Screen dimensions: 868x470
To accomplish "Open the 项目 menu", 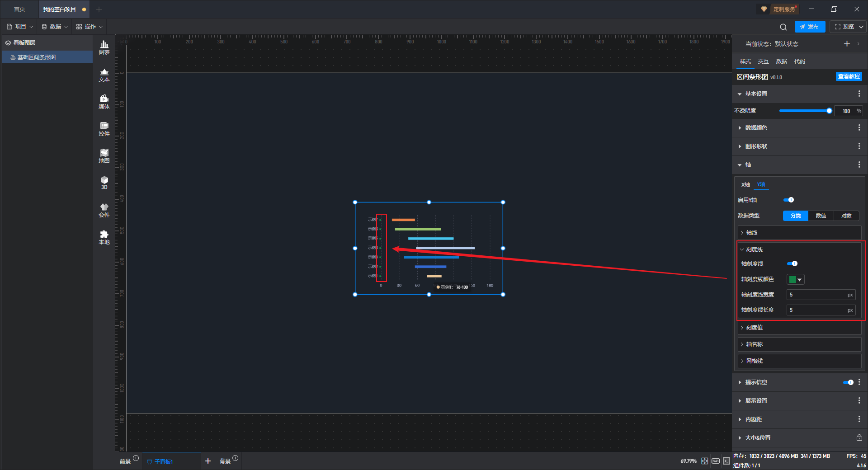I will (x=20, y=27).
